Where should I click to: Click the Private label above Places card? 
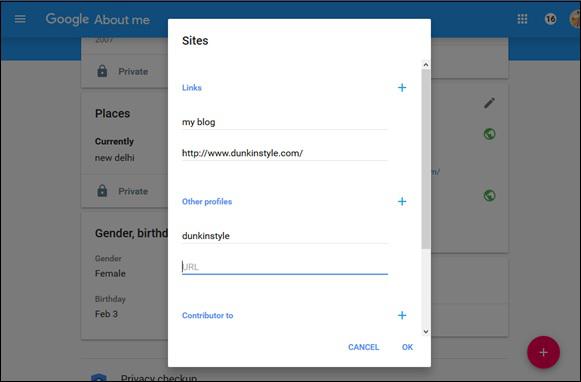tap(133, 72)
